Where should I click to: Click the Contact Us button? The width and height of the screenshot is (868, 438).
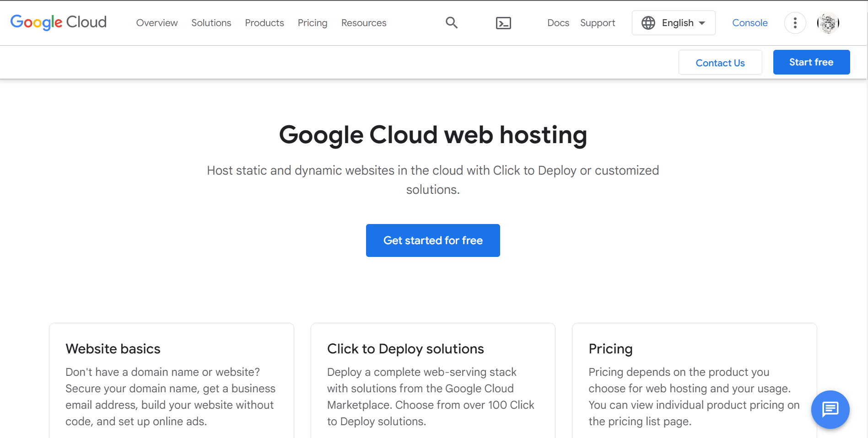coord(720,63)
